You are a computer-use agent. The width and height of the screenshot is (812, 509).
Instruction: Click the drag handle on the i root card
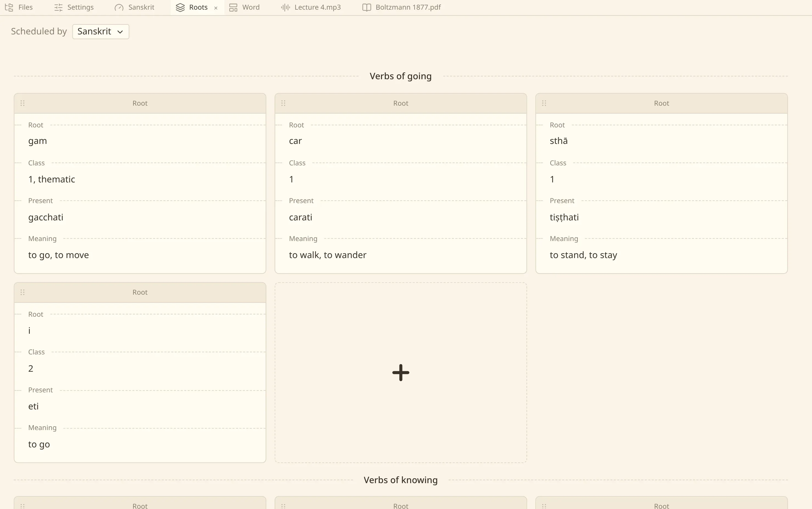pyautogui.click(x=23, y=292)
